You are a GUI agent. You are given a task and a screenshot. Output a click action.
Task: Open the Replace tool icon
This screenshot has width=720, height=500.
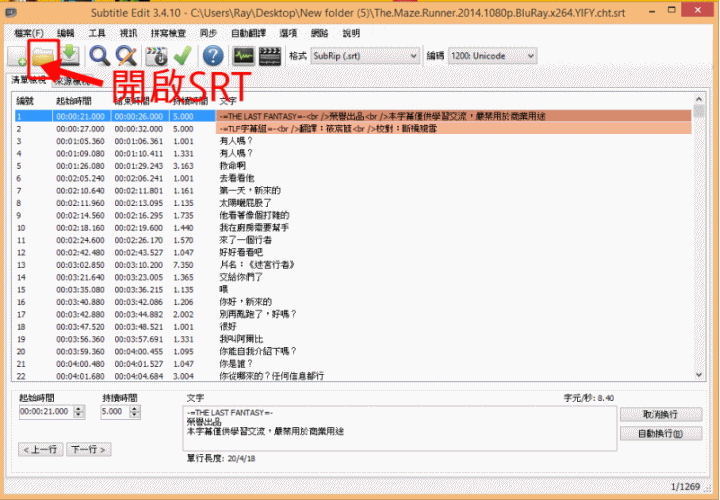tap(126, 56)
